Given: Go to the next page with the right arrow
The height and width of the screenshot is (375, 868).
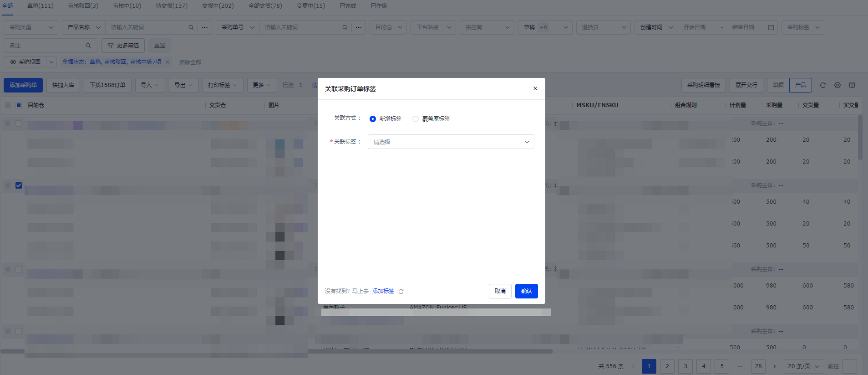Looking at the screenshot, I should [x=775, y=366].
